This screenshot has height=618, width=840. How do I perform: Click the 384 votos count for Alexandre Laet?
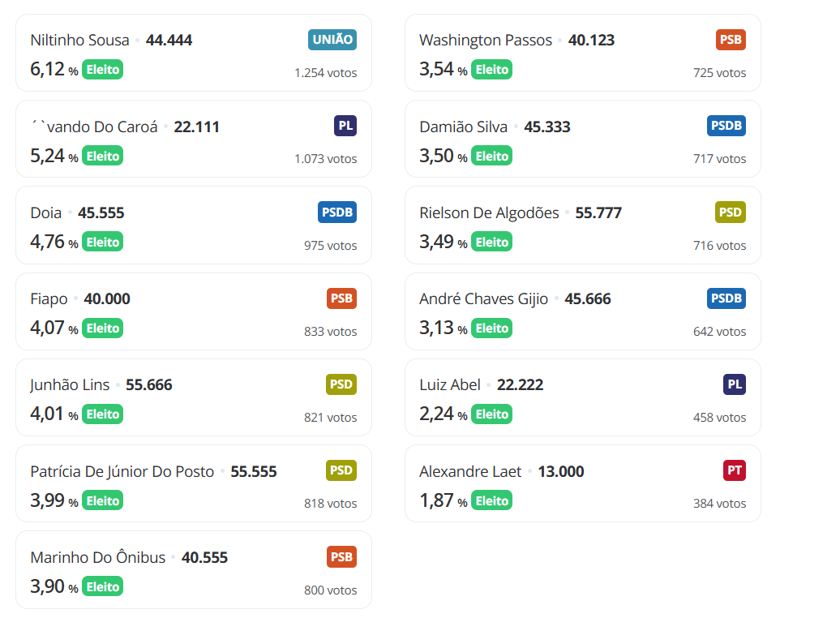coord(719,504)
